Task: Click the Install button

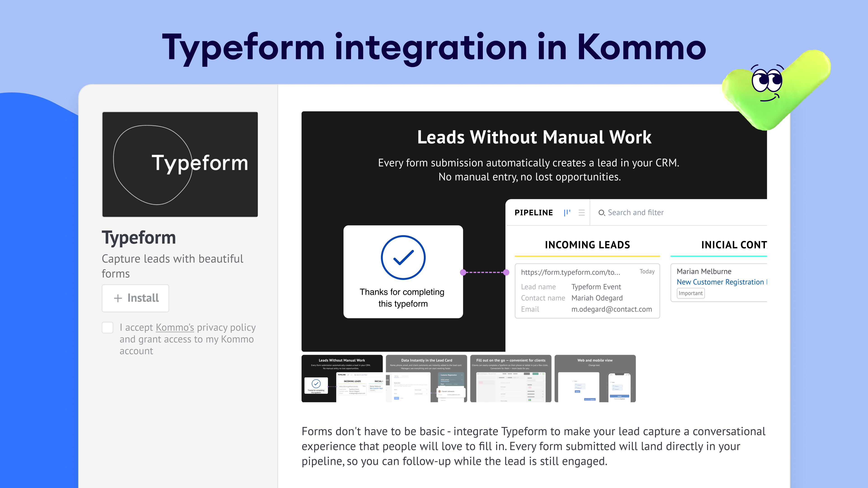Action: [x=135, y=298]
